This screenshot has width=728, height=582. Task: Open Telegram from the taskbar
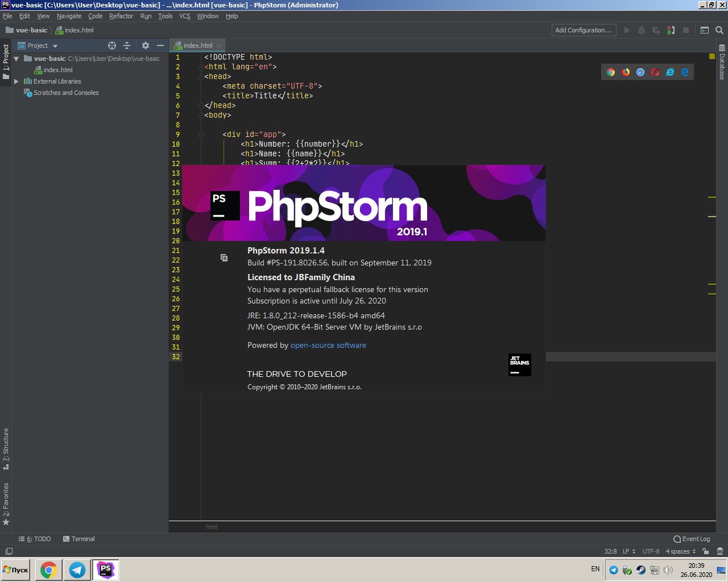[x=77, y=569]
